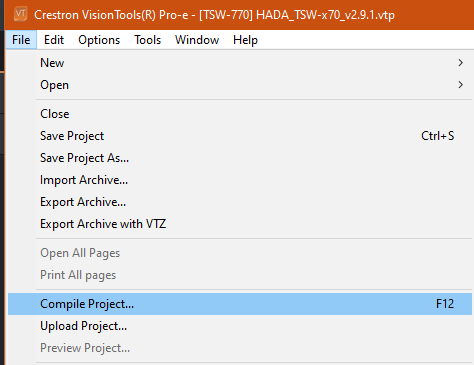Open the Options menu
Screen dimensions: 474x365
(99, 40)
